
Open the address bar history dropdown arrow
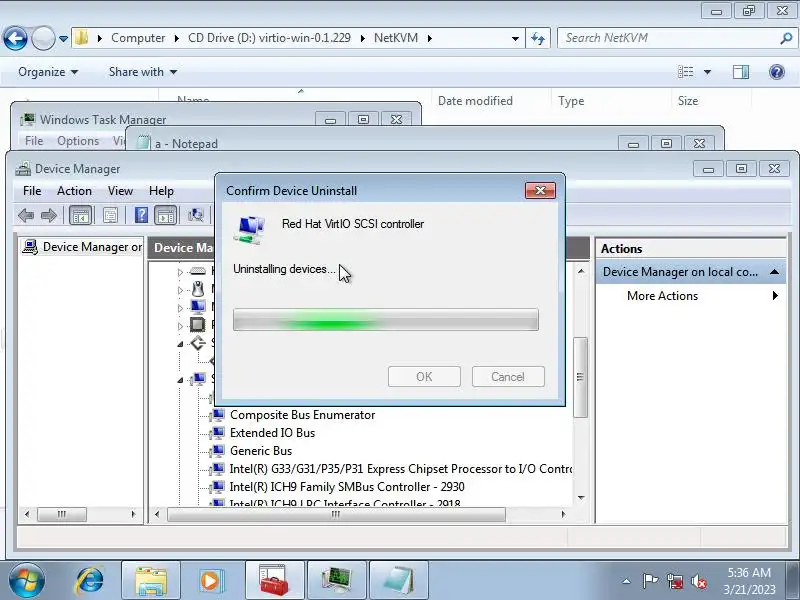515,38
